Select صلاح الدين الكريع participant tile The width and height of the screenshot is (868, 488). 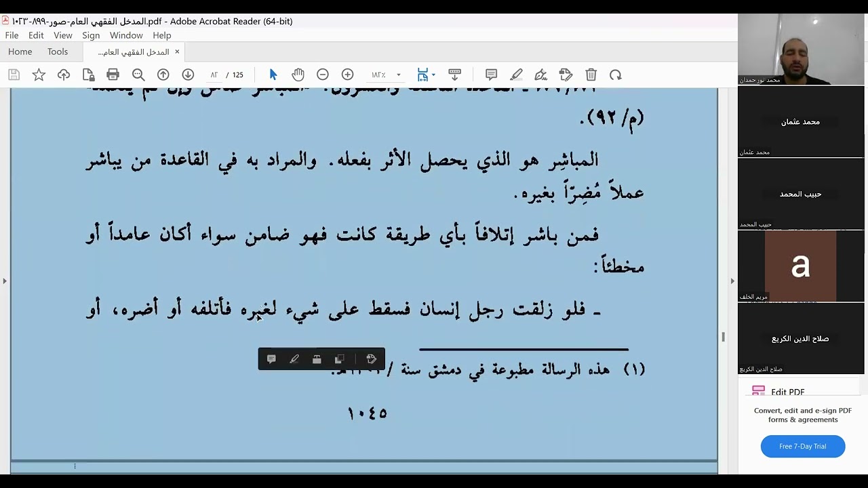pos(801,338)
